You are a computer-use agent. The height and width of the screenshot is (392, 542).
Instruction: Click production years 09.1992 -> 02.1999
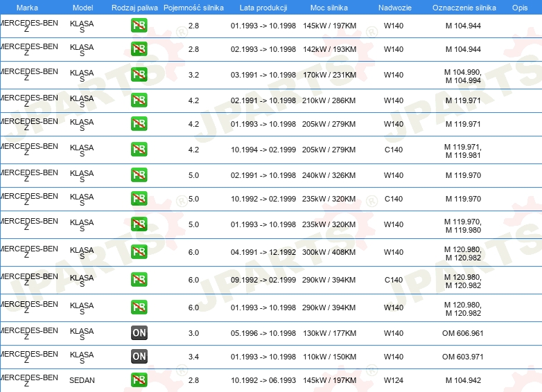point(263,280)
